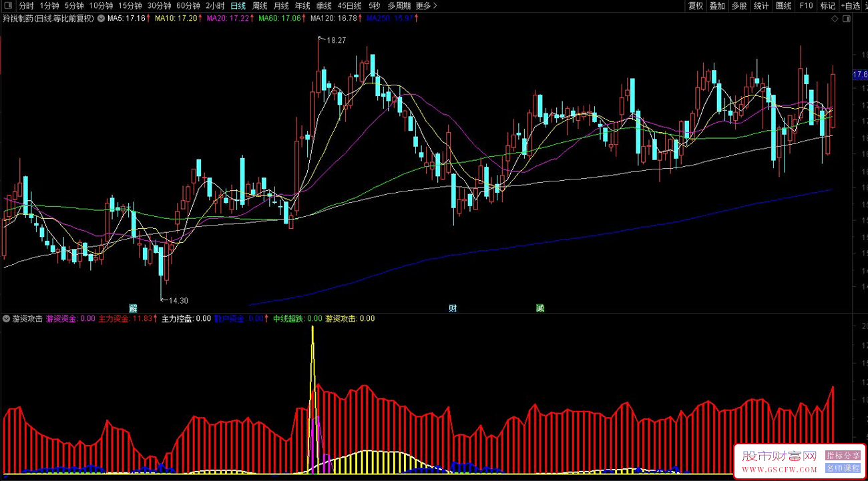Expand the 更多 periods menu
The height and width of the screenshot is (481, 868).
[x=426, y=6]
